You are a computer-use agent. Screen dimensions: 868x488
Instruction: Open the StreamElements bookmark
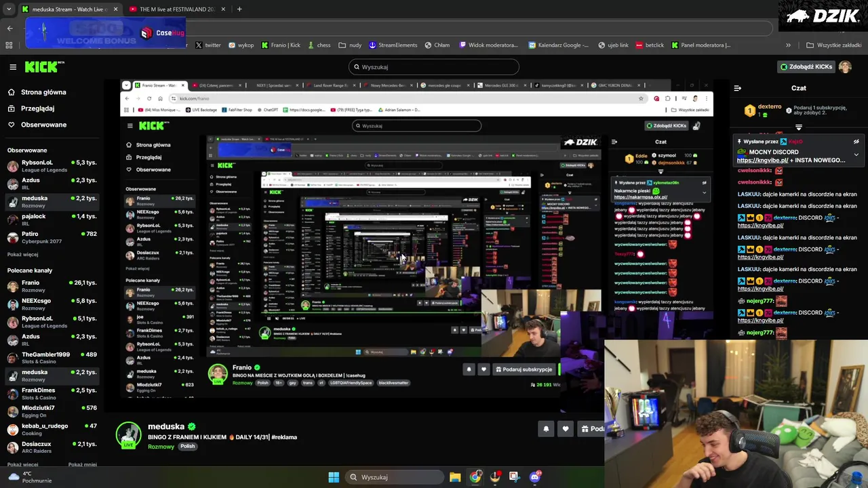click(393, 45)
